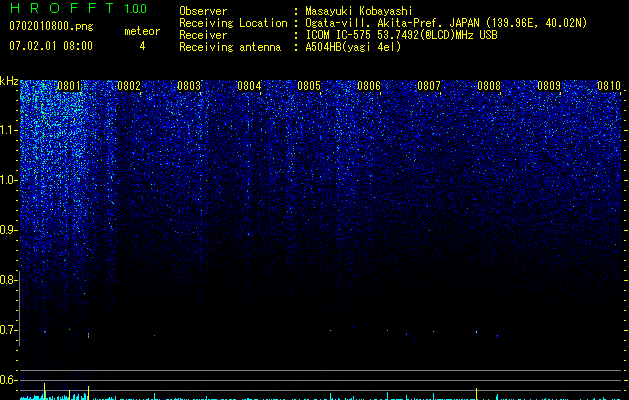629x400 pixels.
Task: Click time marker 0802
Action: coord(129,85)
